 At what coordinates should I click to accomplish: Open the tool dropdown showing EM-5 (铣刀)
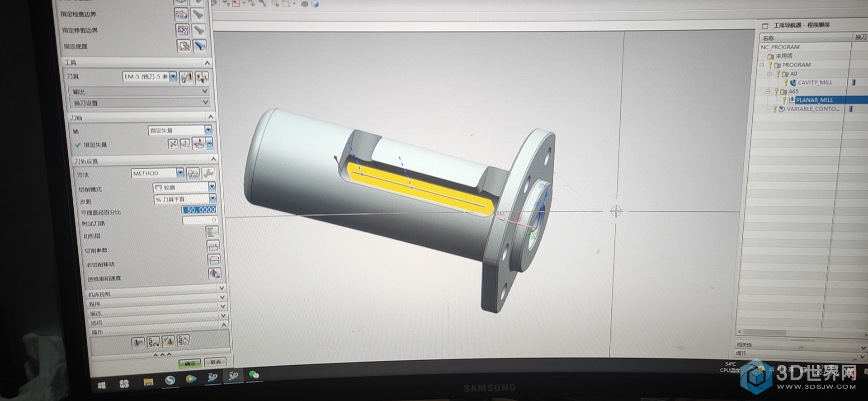[x=150, y=77]
